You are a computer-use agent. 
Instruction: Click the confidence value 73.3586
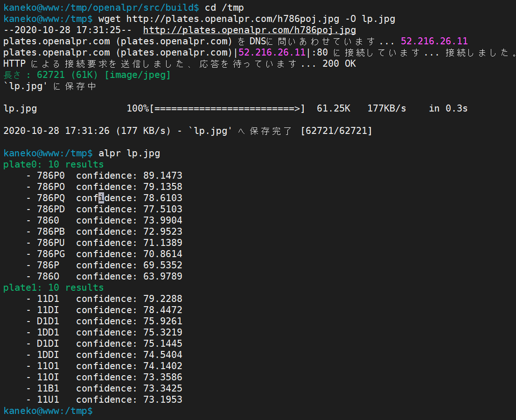click(x=162, y=377)
